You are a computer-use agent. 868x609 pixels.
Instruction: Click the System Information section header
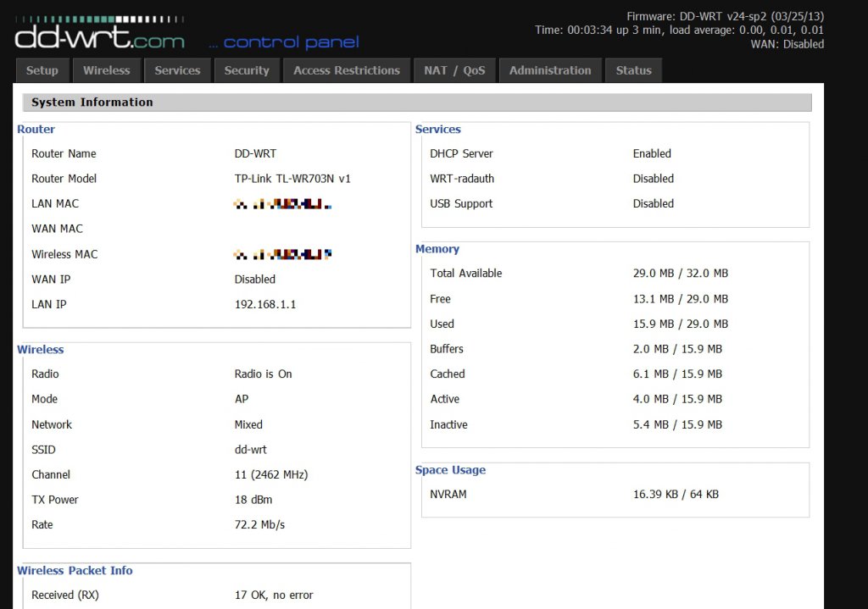click(x=92, y=102)
